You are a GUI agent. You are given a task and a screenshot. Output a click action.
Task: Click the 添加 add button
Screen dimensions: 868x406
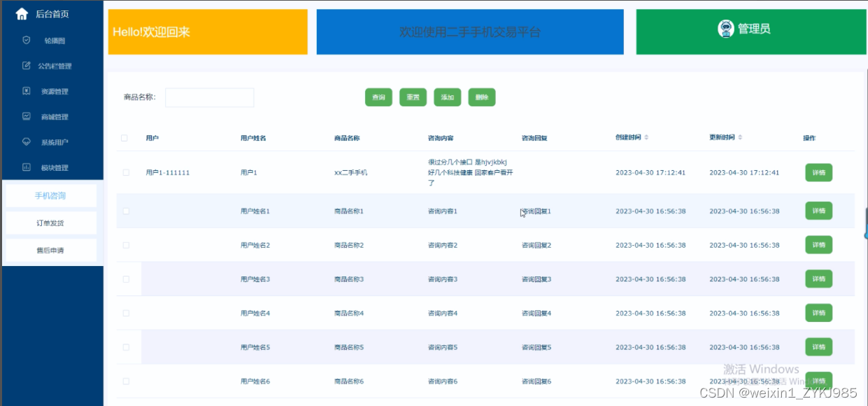(448, 97)
